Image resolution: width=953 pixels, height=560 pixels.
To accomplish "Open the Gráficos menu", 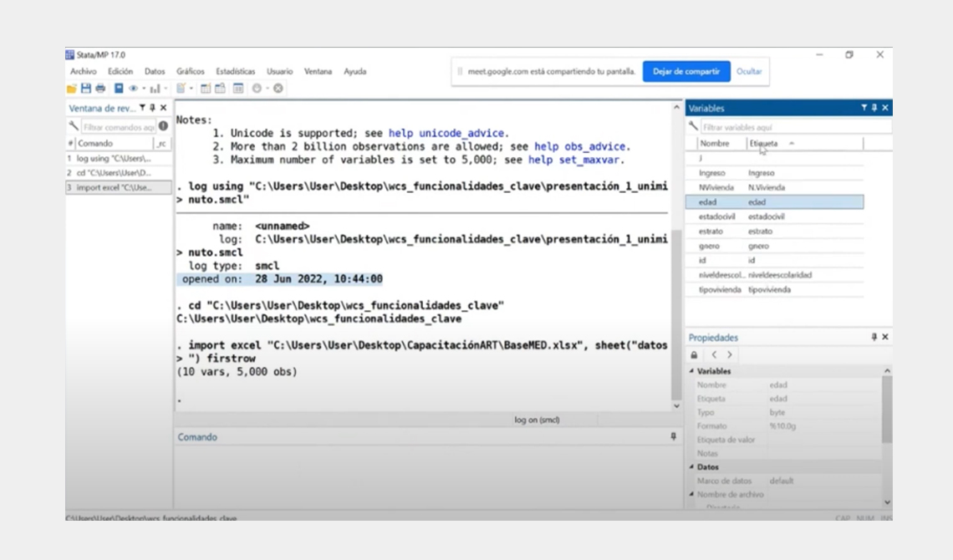I will coord(191,72).
